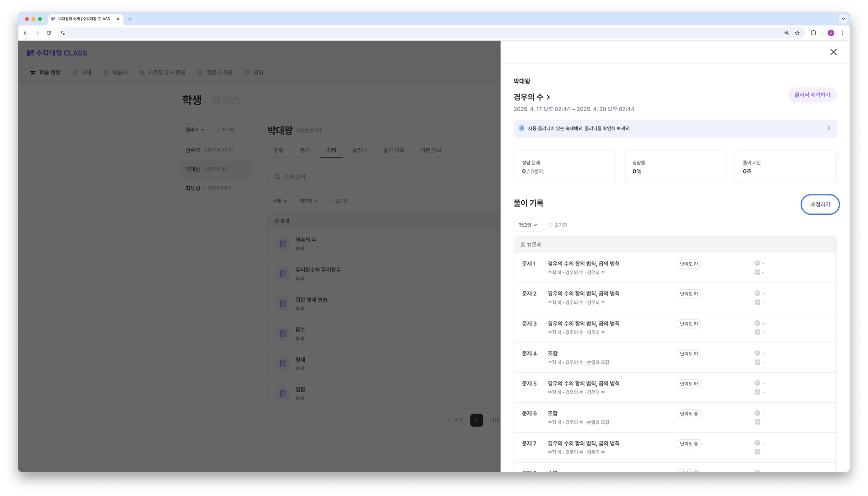The image size is (868, 496).
Task: Click the site information icon in address bar
Action: coord(63,33)
